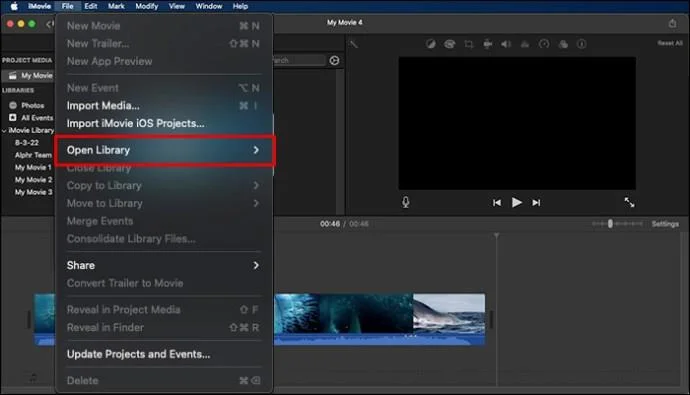Click the timeline playhead marker
The height and width of the screenshot is (395, 690).
point(496,236)
